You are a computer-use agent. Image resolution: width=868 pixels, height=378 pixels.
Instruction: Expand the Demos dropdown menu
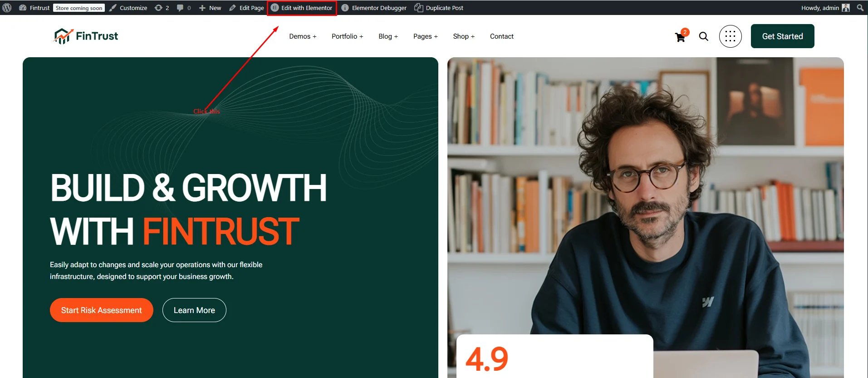click(303, 36)
